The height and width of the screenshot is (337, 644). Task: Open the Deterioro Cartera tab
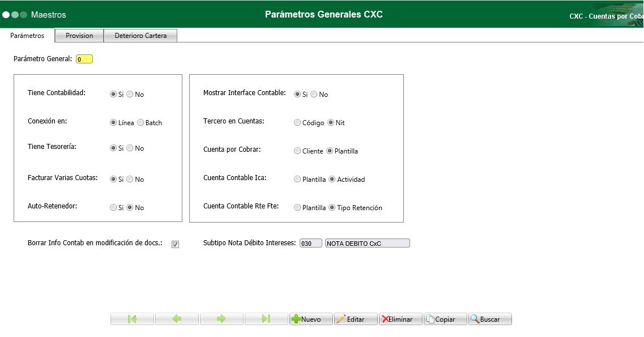click(140, 35)
